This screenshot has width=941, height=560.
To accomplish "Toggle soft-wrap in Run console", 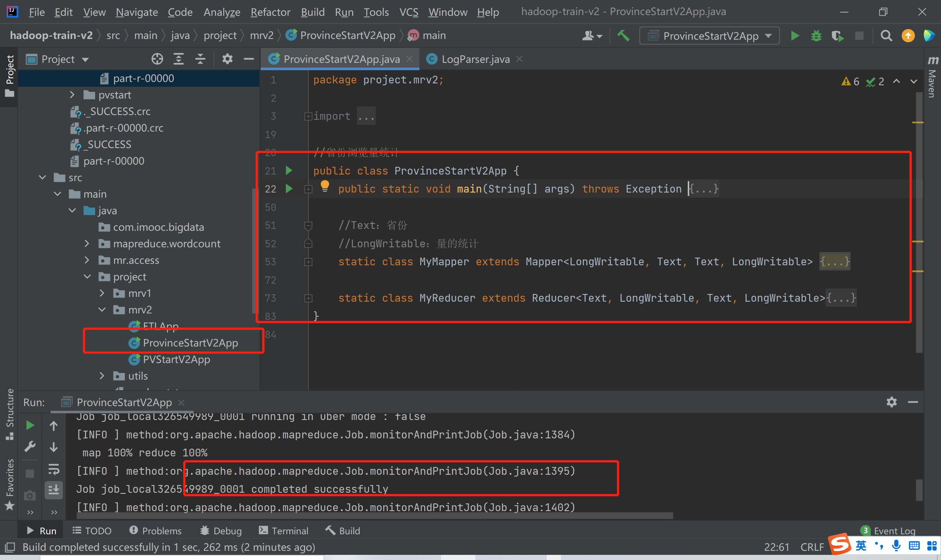I will [54, 470].
